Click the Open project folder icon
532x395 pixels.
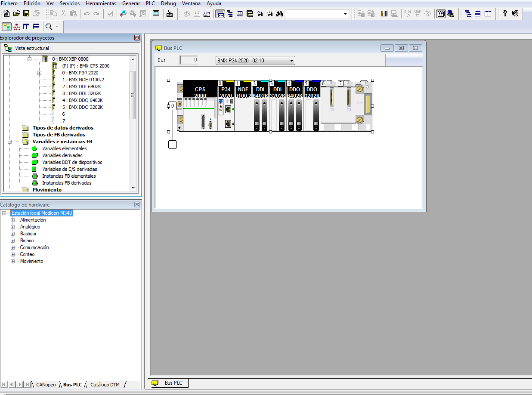click(x=16, y=13)
